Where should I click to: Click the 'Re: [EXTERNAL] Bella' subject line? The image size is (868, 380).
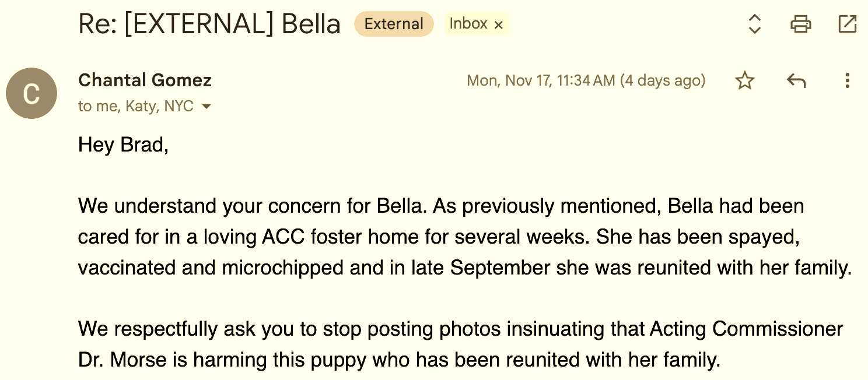pos(209,24)
